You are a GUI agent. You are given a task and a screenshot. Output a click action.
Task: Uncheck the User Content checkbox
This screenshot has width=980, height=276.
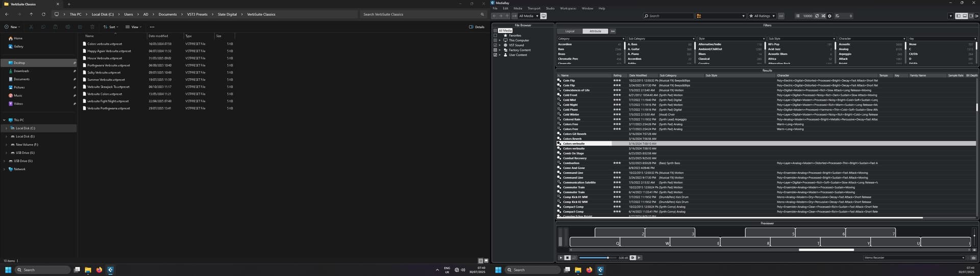(x=495, y=55)
